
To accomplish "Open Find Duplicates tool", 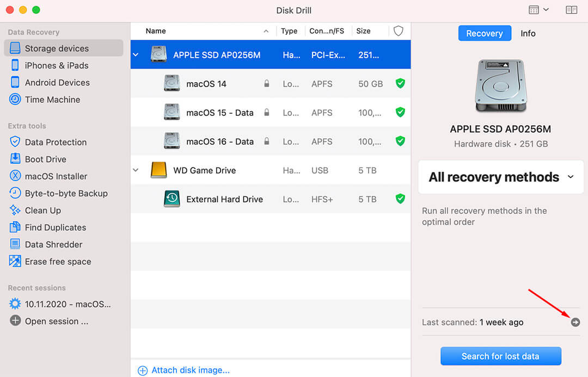I will click(55, 227).
